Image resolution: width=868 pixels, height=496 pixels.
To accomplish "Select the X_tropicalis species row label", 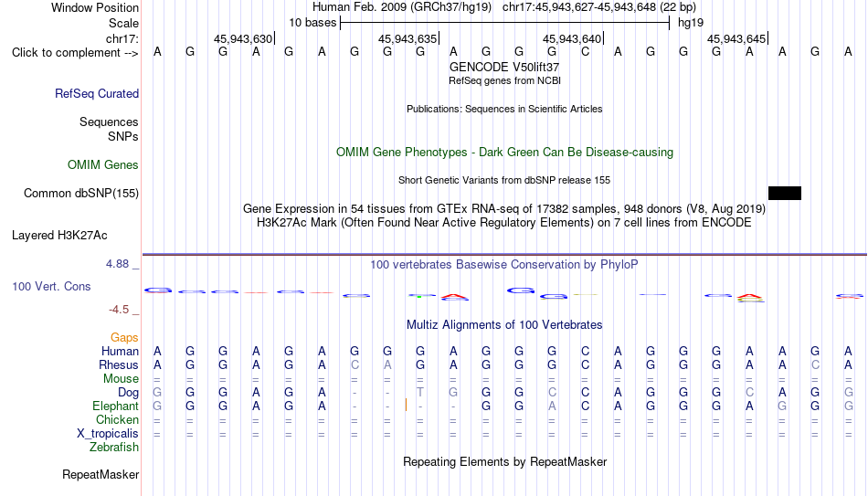I will click(x=108, y=434).
